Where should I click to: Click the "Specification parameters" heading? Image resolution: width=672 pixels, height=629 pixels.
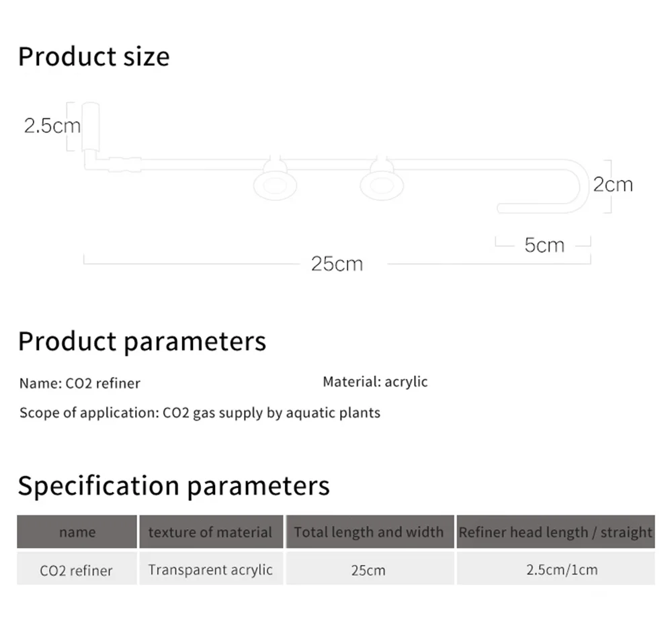click(173, 485)
